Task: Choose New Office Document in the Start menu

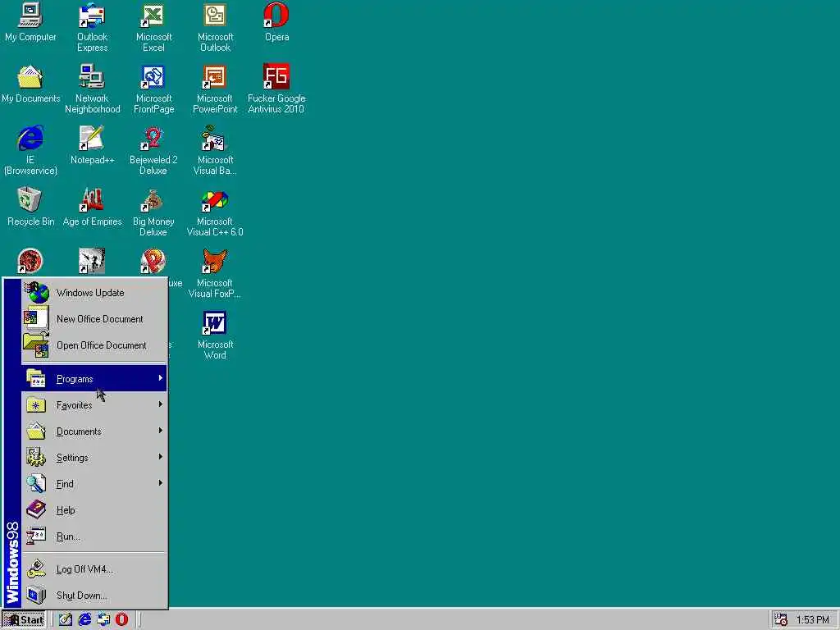Action: (x=94, y=319)
